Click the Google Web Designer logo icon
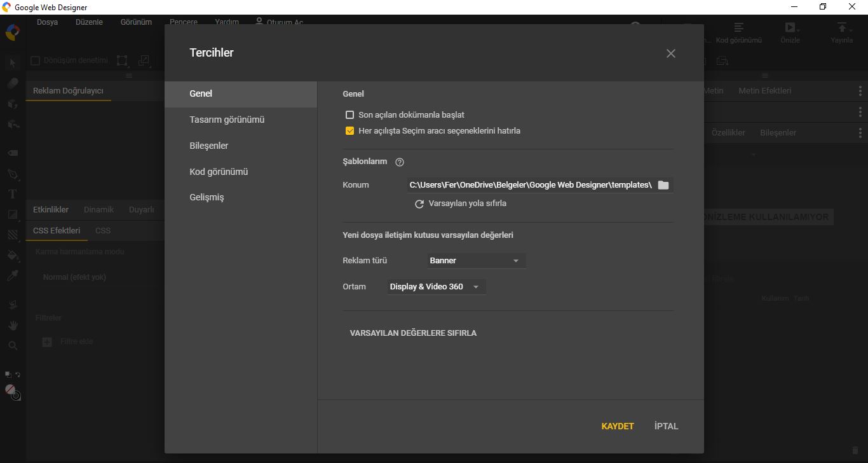 pyautogui.click(x=12, y=32)
